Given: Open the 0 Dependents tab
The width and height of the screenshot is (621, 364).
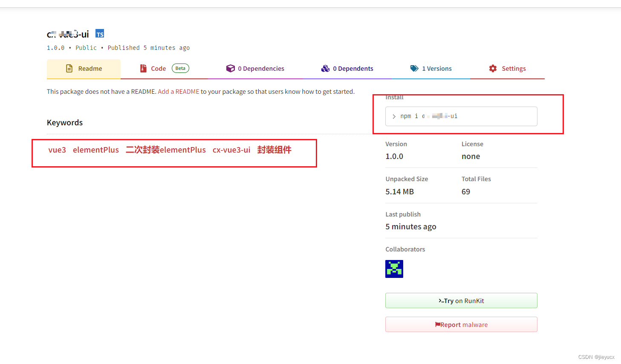Looking at the screenshot, I should [347, 69].
